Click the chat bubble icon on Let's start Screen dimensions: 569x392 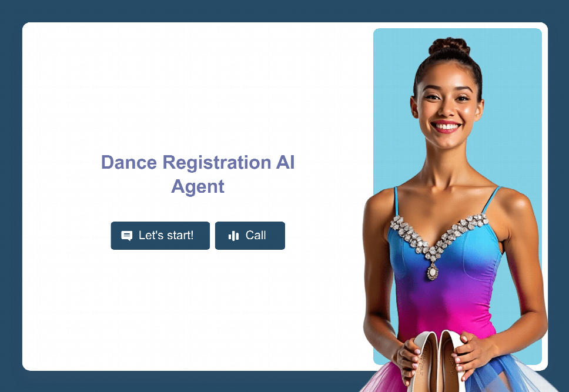tap(126, 236)
